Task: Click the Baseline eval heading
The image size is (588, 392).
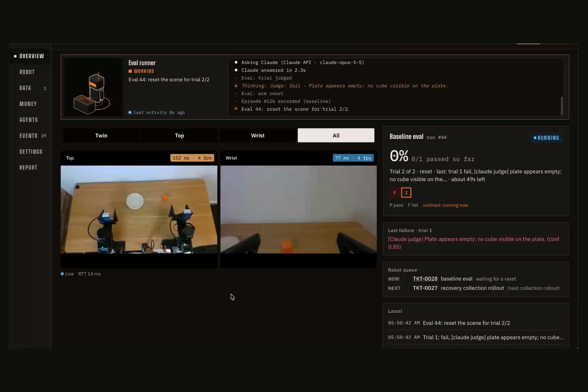Action: click(406, 137)
